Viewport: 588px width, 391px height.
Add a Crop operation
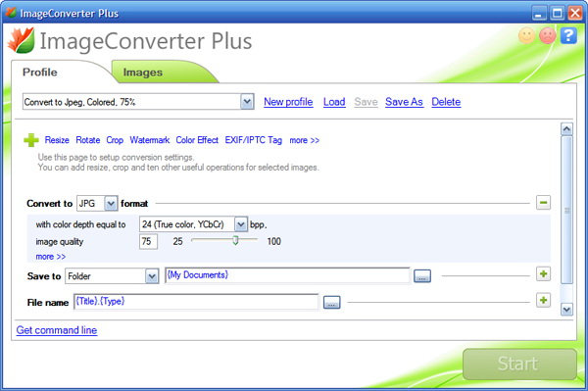pos(115,140)
